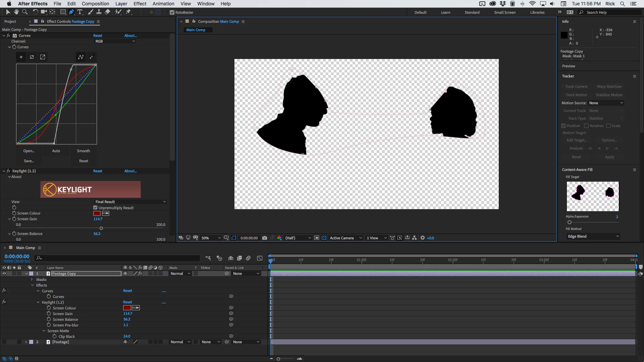Click the Content-Aware Fill target thumbnail
The width and height of the screenshot is (644, 362).
tap(592, 196)
